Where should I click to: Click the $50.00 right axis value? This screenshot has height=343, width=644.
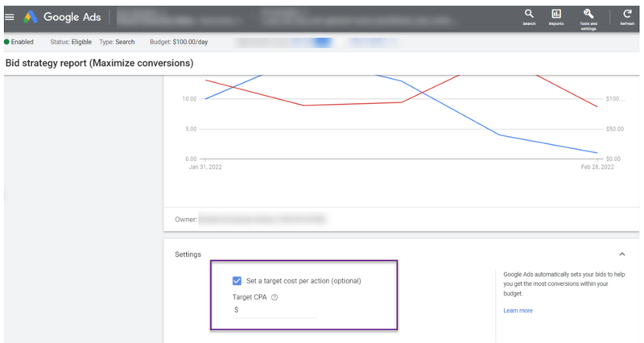(614, 129)
